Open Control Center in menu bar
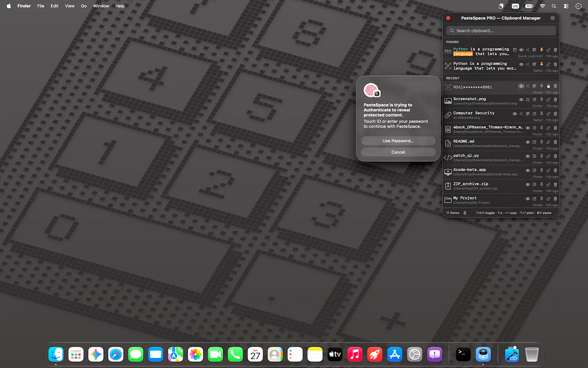The height and width of the screenshot is (368, 588). (566, 6)
